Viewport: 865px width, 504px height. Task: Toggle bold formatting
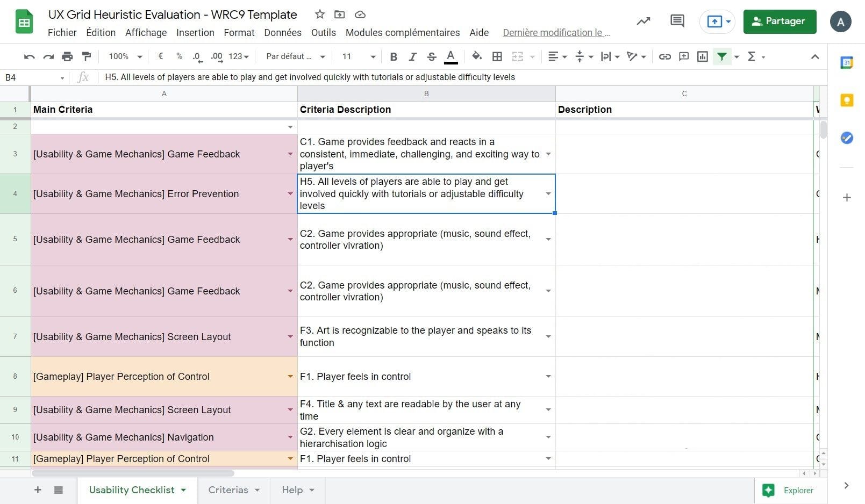click(394, 56)
